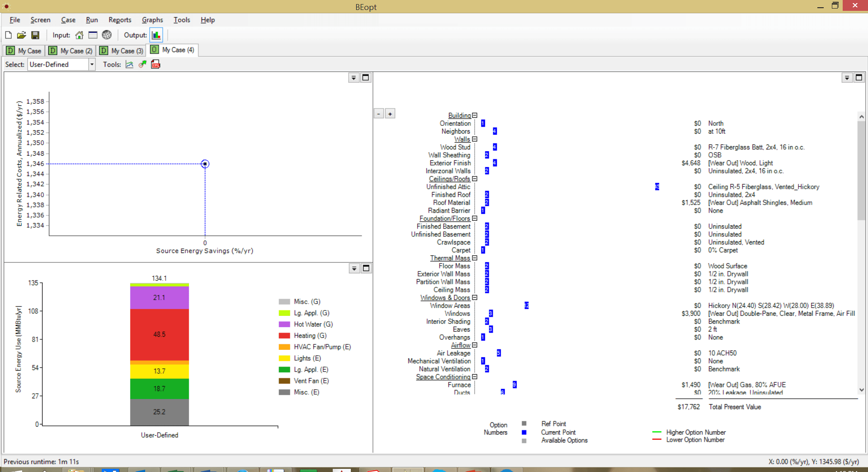Open the Reports menu
Image resolution: width=868 pixels, height=472 pixels.
coord(120,20)
